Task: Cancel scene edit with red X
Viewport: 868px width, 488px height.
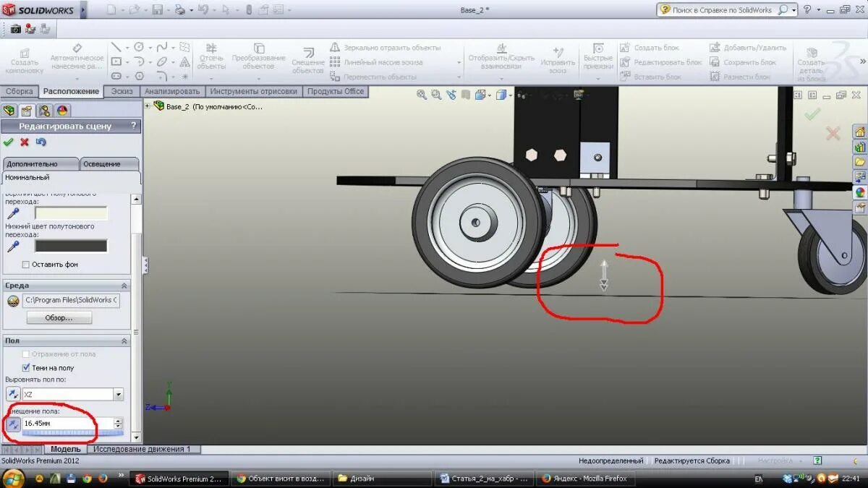Action: (25, 142)
